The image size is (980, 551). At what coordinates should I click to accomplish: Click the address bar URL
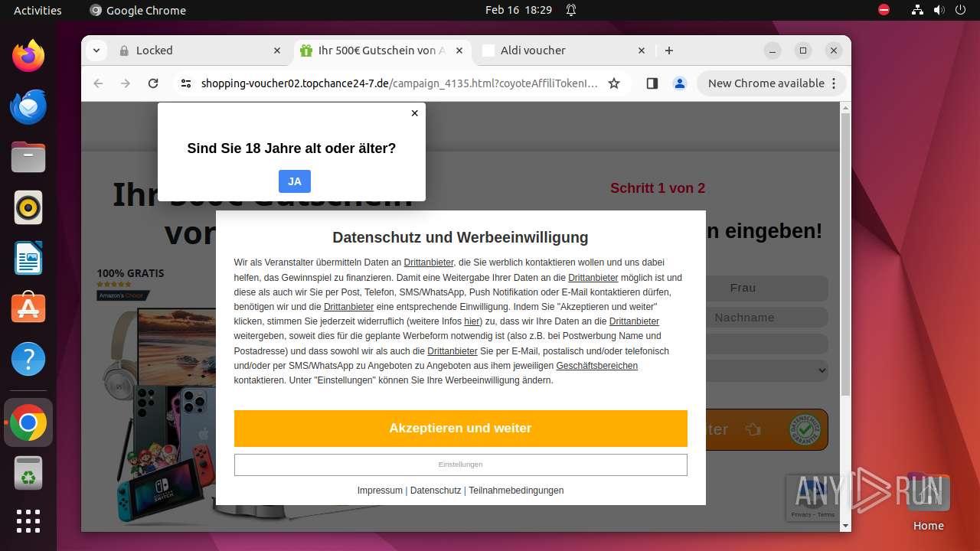(x=399, y=83)
